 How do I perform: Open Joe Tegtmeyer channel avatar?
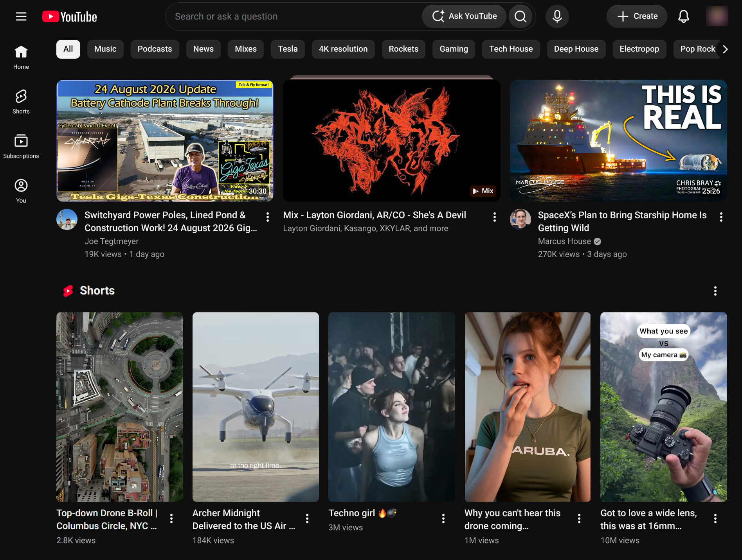click(x=67, y=219)
